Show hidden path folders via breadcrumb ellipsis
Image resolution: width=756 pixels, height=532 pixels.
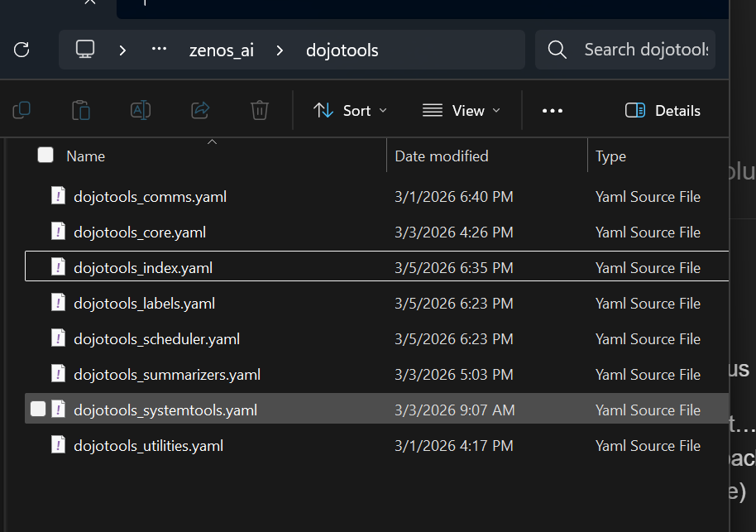(160, 50)
